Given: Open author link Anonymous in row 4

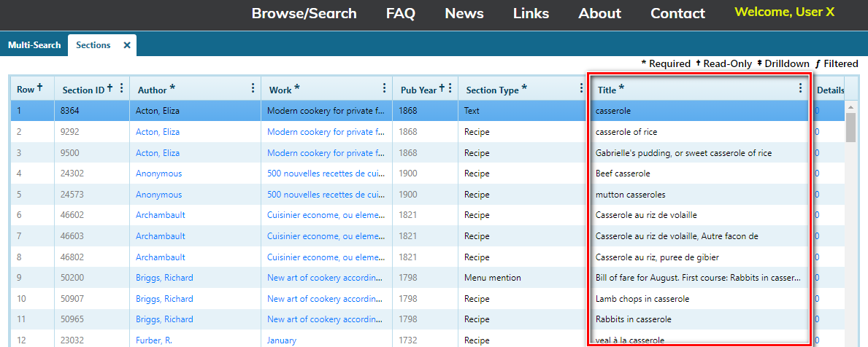Looking at the screenshot, I should (x=158, y=173).
